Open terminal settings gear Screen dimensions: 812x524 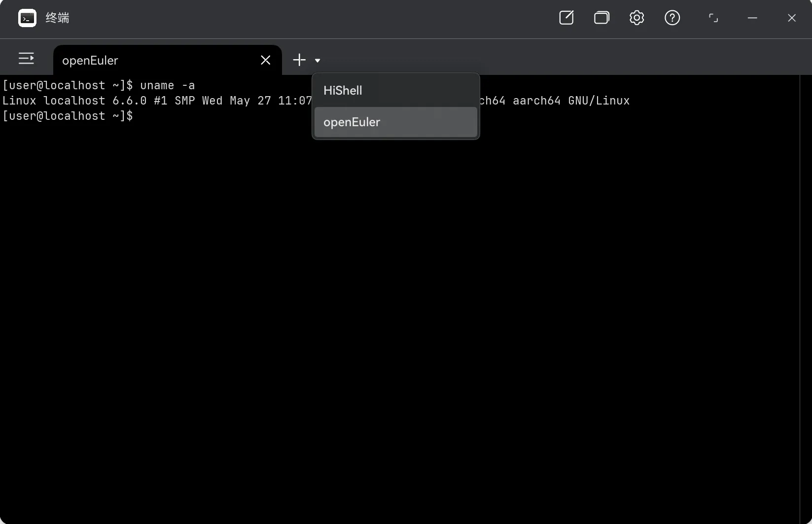click(x=637, y=18)
